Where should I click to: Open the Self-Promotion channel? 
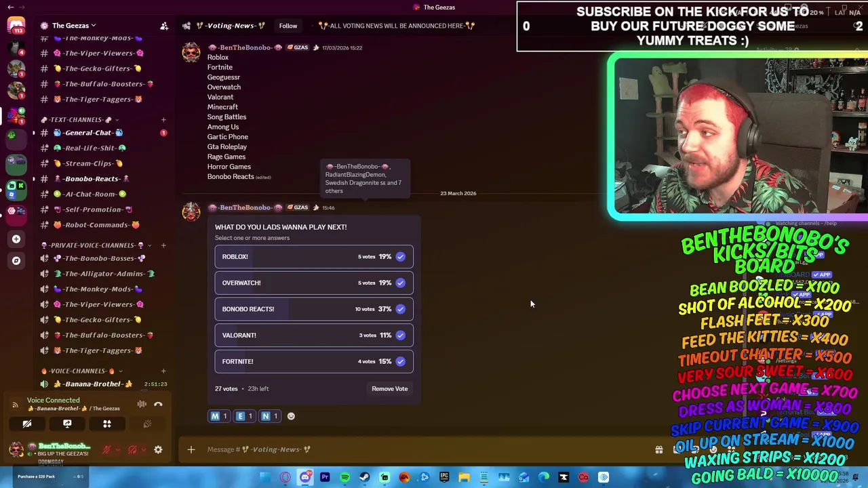pyautogui.click(x=100, y=209)
